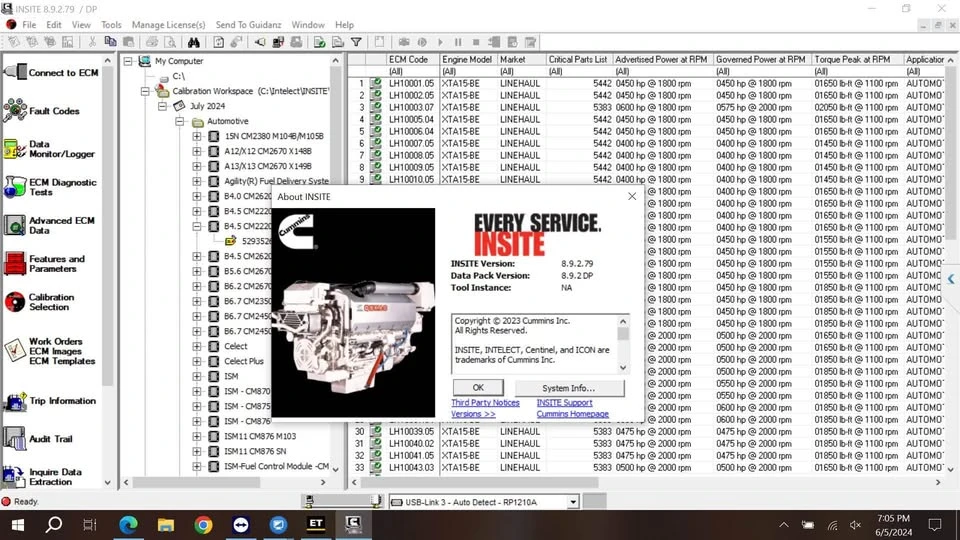Click the System Info... button
Screen dimensions: 960x540
coord(569,388)
